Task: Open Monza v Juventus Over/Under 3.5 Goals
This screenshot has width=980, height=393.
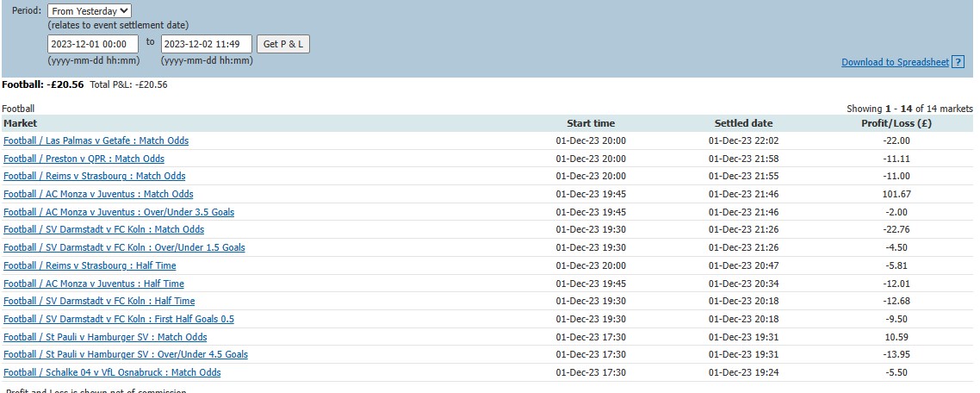Action: tap(119, 212)
